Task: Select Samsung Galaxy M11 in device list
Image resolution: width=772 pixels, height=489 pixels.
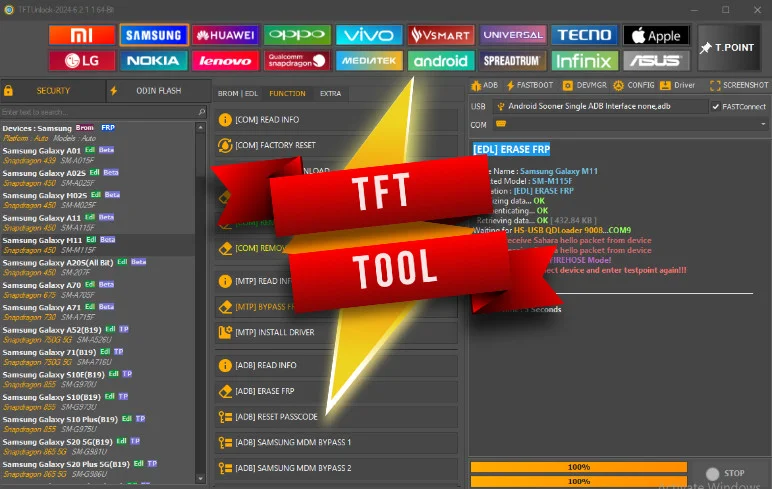Action: tap(42, 240)
